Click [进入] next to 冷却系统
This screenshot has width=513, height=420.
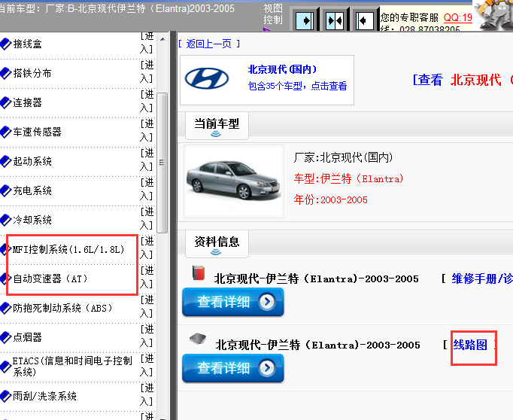147,218
